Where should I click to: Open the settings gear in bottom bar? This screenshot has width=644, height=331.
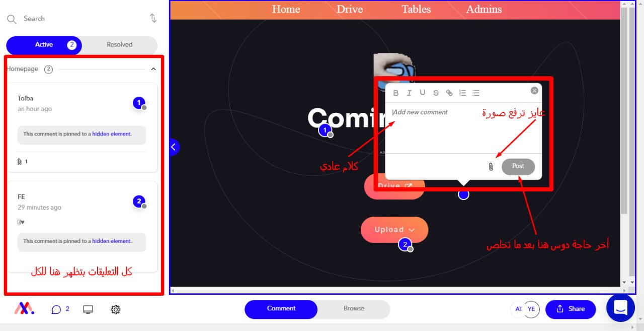(x=115, y=309)
